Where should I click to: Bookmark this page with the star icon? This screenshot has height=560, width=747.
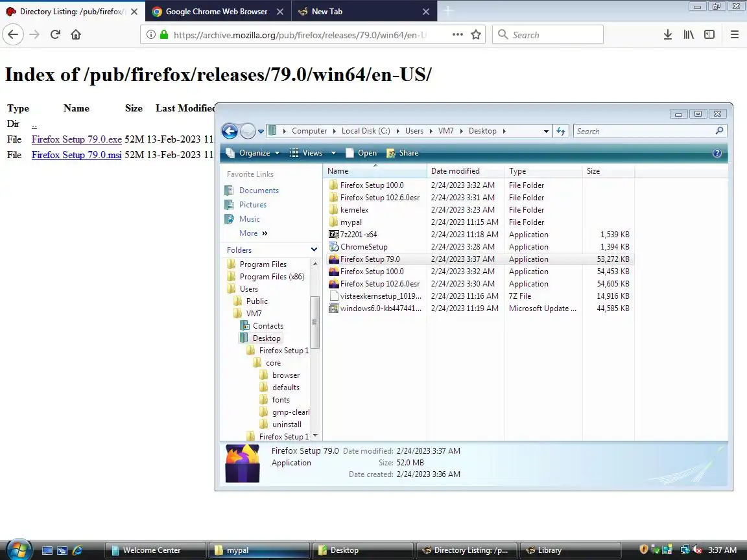(x=475, y=34)
